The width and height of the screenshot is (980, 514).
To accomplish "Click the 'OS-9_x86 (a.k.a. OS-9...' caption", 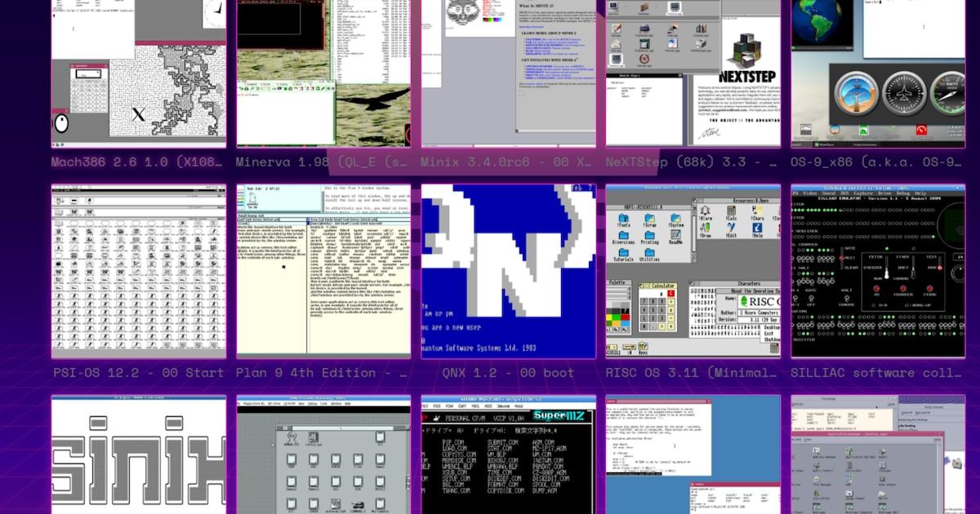I will tap(877, 162).
